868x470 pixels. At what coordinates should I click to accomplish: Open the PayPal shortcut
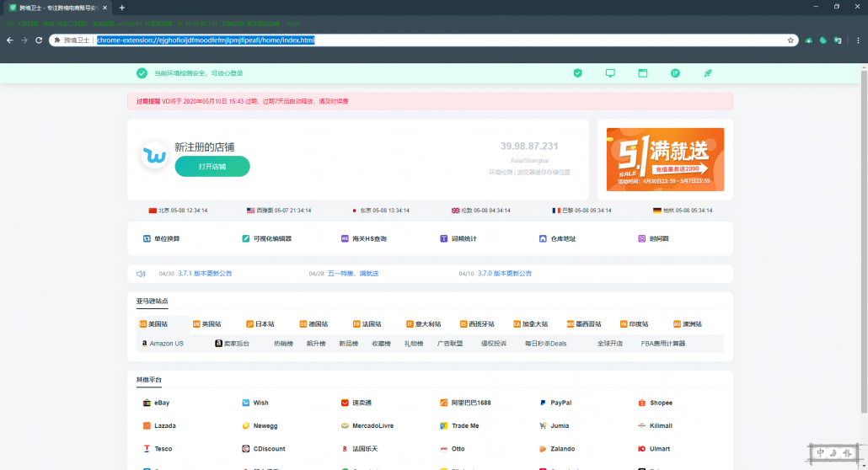point(555,403)
